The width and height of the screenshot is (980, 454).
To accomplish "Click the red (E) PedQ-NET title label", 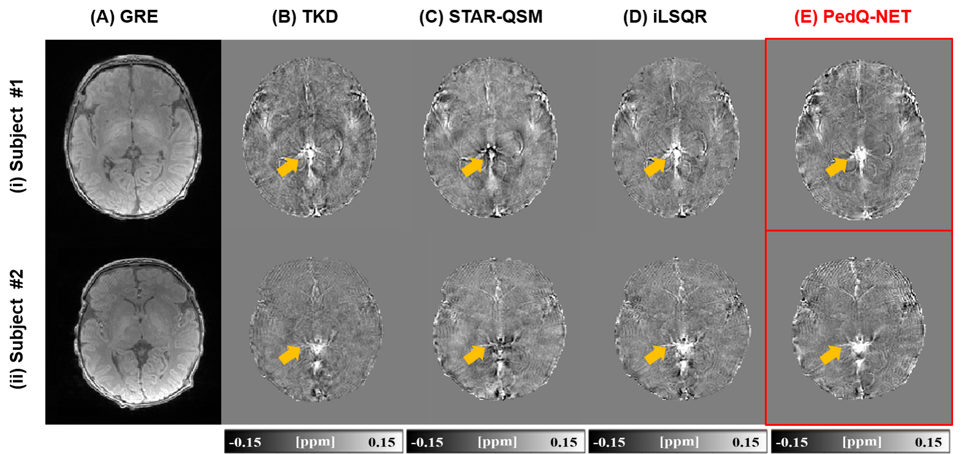I will tap(852, 17).
